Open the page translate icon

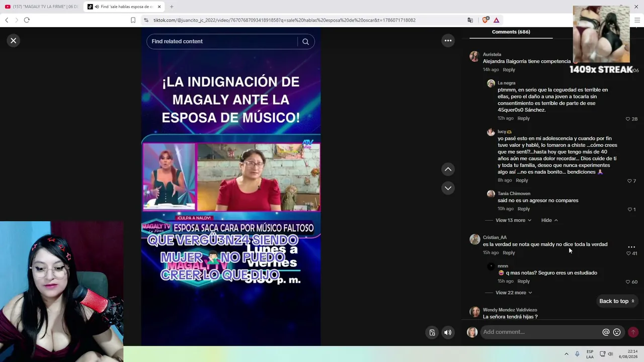(470, 20)
